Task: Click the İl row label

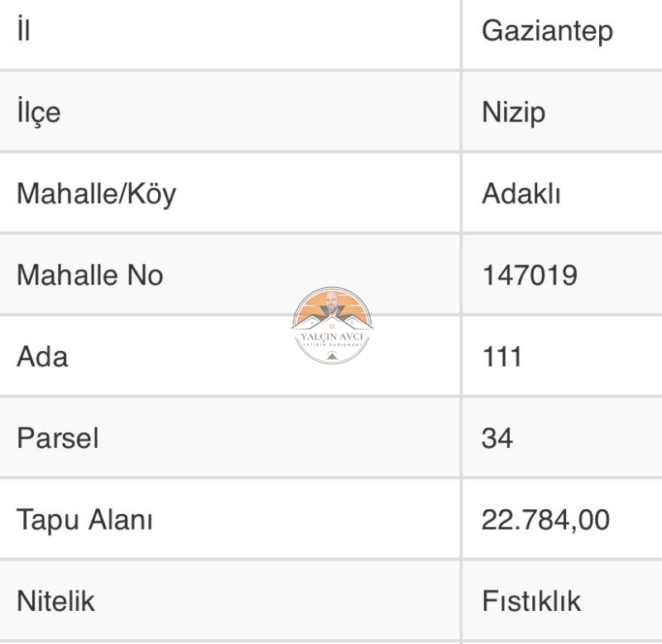Action: (24, 29)
